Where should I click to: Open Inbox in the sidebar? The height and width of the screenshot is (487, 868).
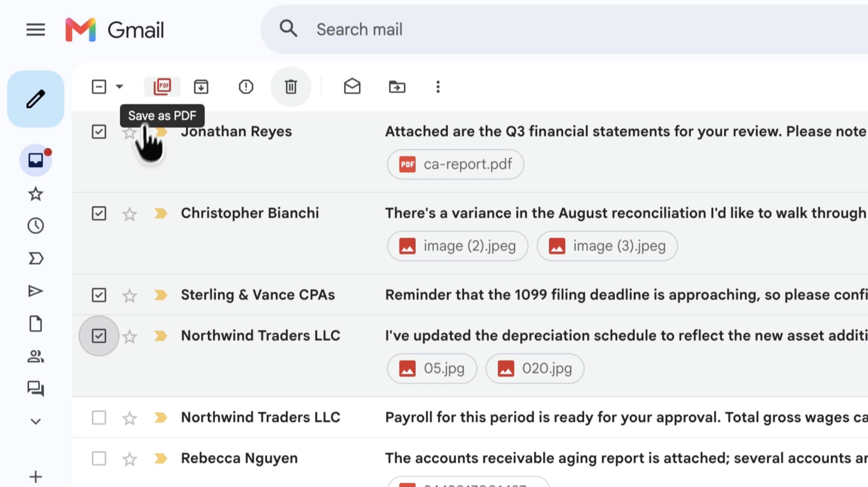coord(36,160)
